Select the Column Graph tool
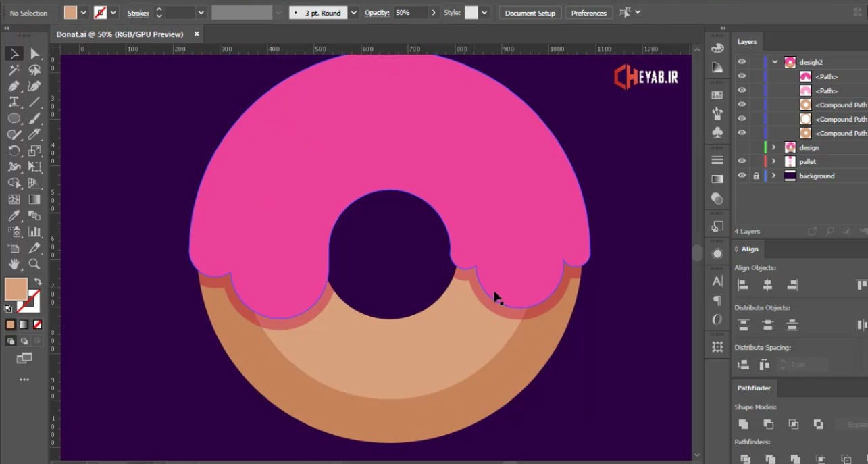 pos(34,232)
